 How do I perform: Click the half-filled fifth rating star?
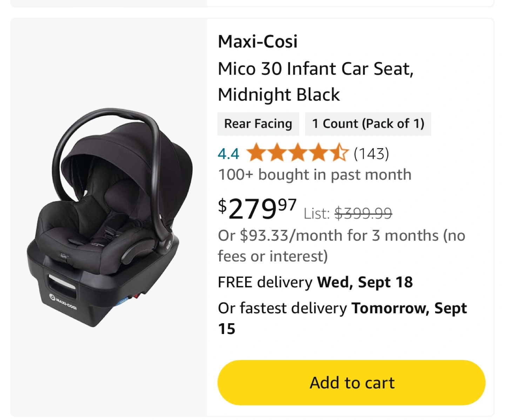tap(339, 153)
